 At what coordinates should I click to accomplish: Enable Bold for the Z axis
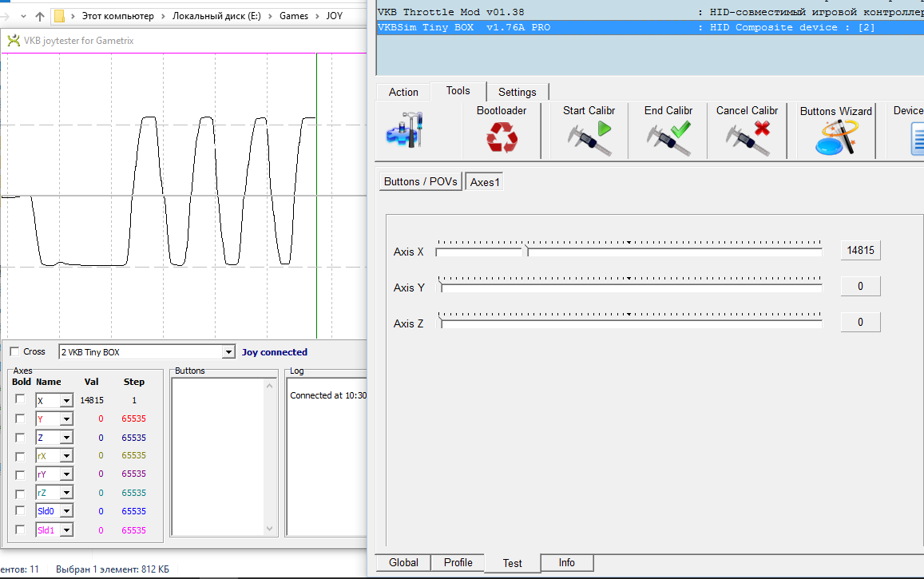coord(20,437)
